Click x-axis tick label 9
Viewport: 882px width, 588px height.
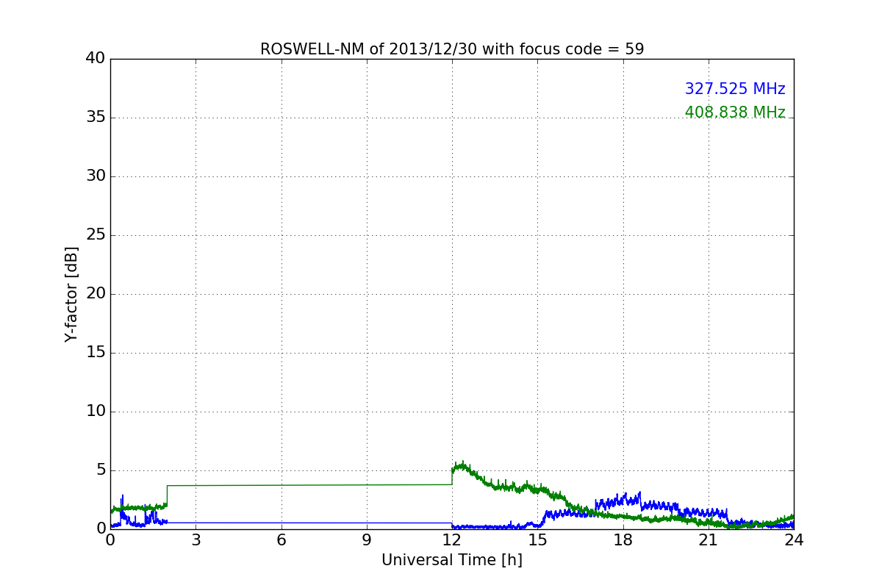pyautogui.click(x=367, y=540)
